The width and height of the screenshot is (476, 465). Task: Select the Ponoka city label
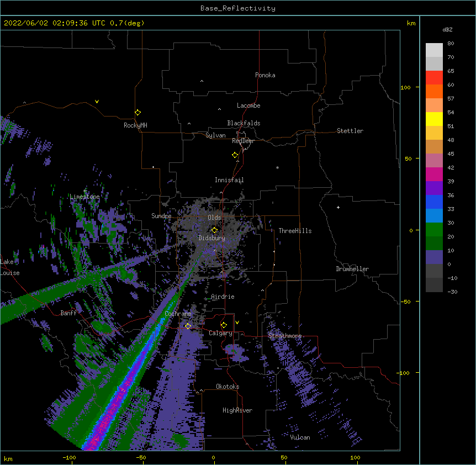pyautogui.click(x=265, y=75)
